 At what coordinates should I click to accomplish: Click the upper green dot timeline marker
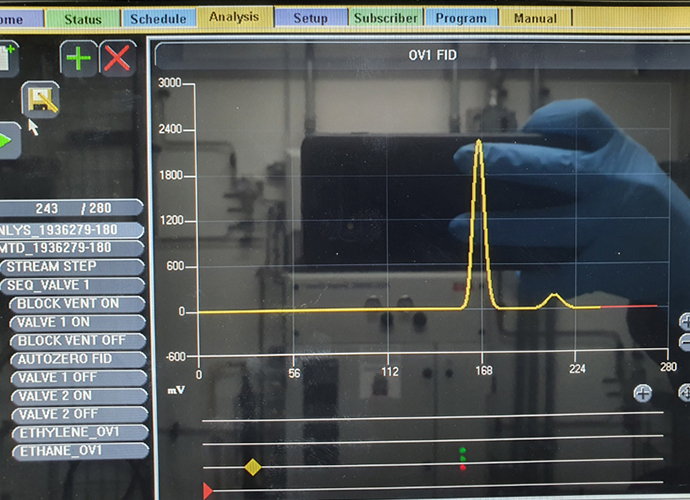[462, 450]
